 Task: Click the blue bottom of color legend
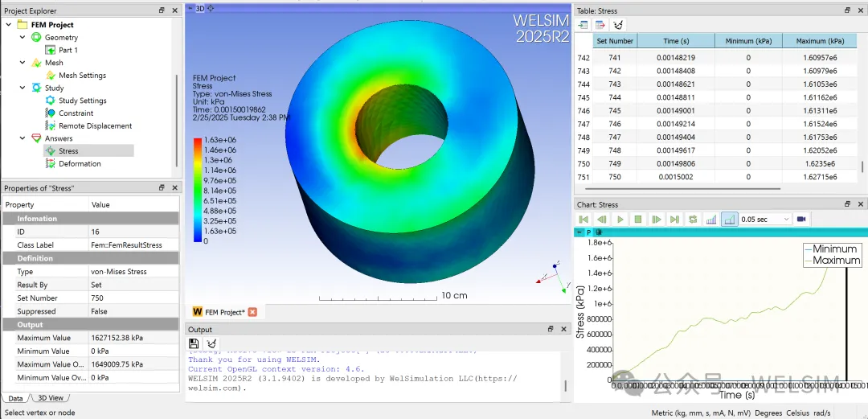point(198,238)
